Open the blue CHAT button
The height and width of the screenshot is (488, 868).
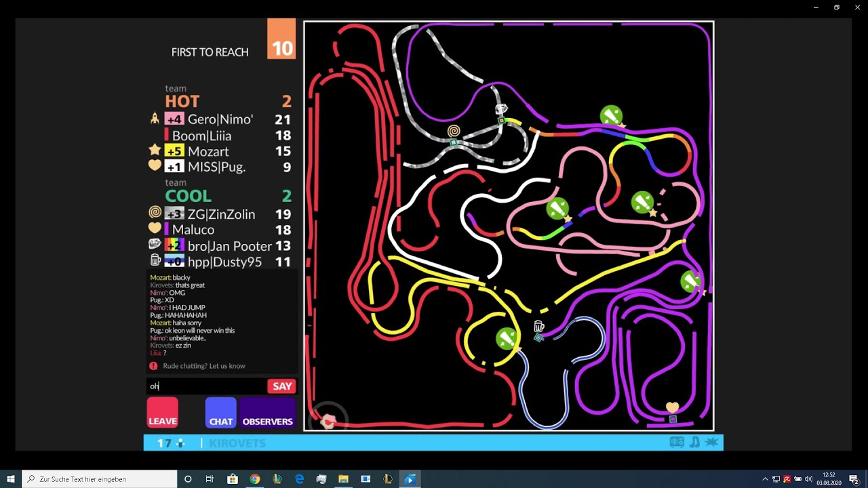click(221, 413)
